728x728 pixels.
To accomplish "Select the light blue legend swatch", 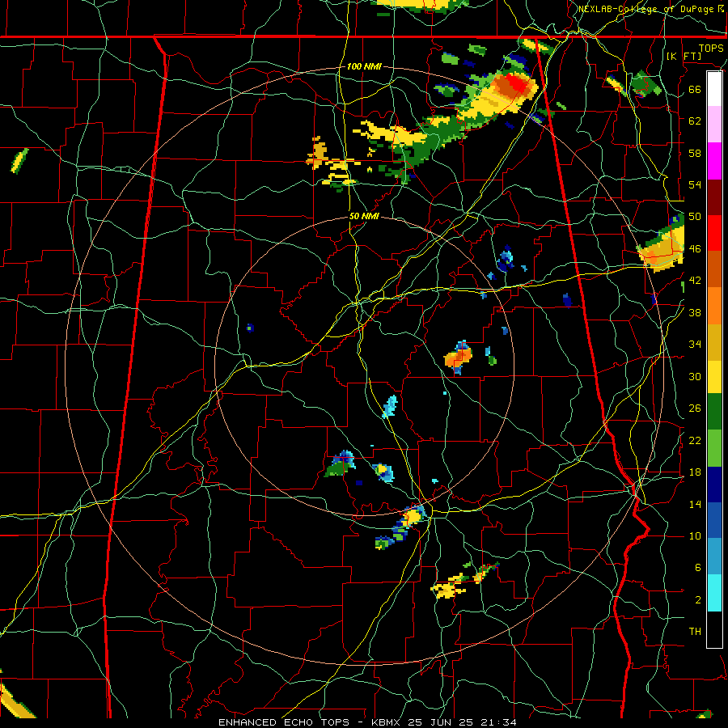I will pos(714,557).
